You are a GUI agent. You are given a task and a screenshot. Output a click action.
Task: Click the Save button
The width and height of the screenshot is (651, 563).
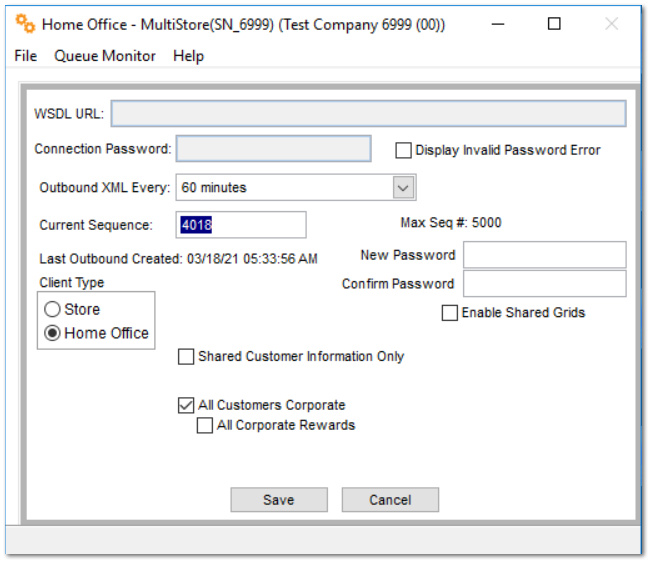pyautogui.click(x=279, y=499)
